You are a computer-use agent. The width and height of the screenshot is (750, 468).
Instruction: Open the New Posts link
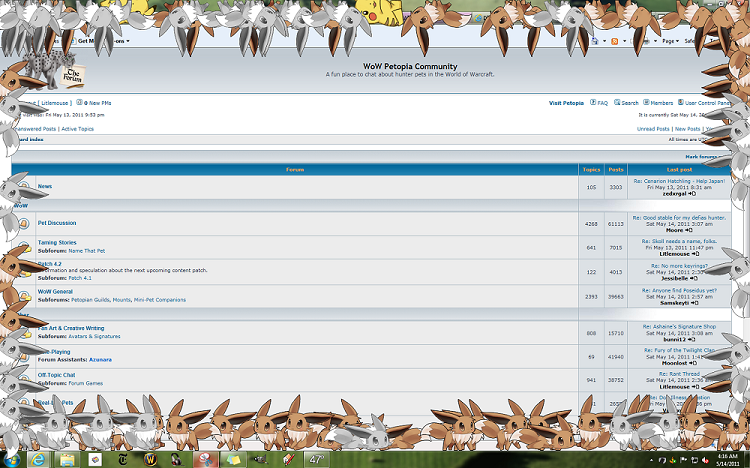(x=687, y=129)
